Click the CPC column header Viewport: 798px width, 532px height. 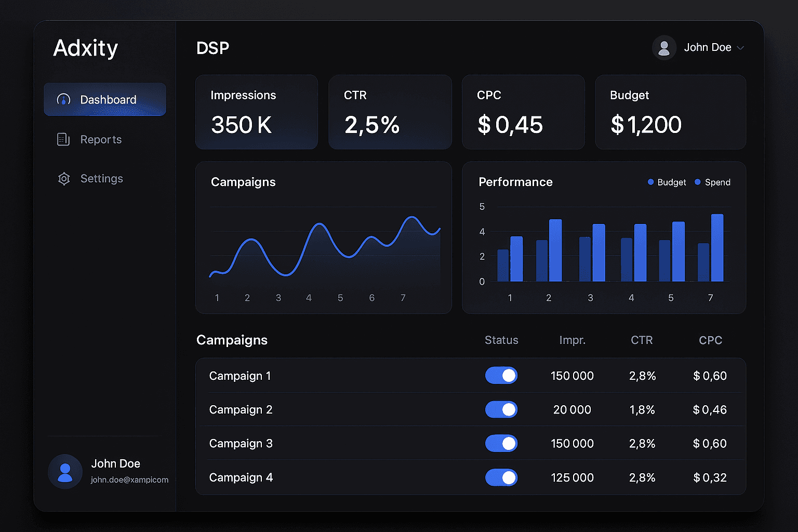710,340
